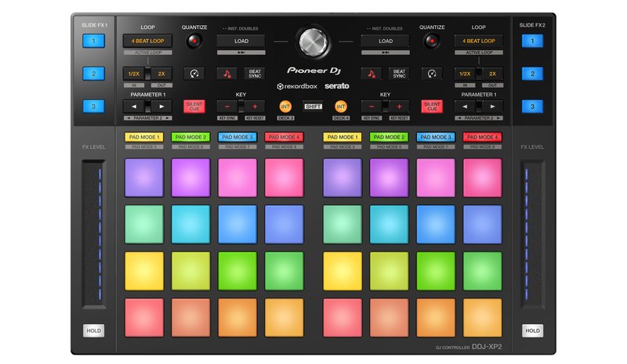Enable Silent Cue on left deck

tap(194, 106)
